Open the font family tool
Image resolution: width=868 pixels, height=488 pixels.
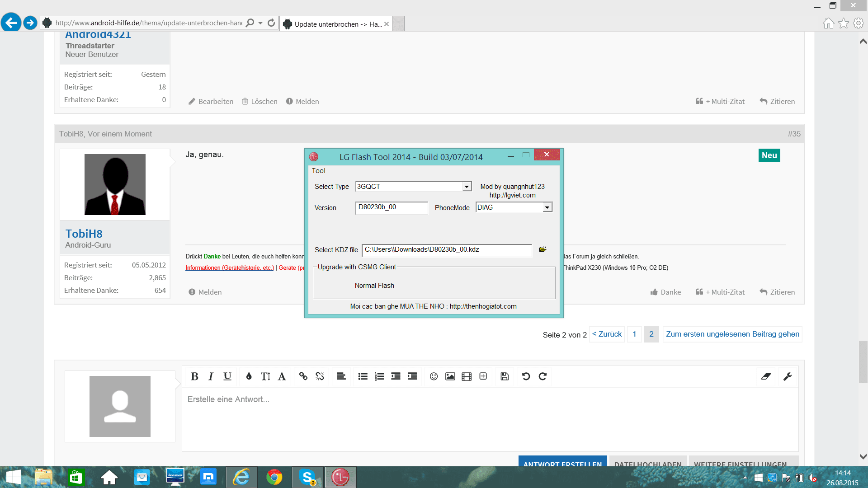(282, 376)
